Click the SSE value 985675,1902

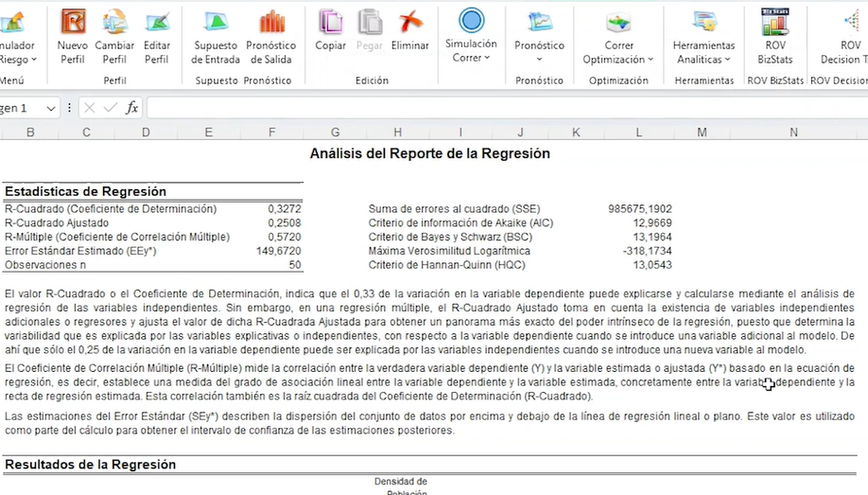[640, 209]
